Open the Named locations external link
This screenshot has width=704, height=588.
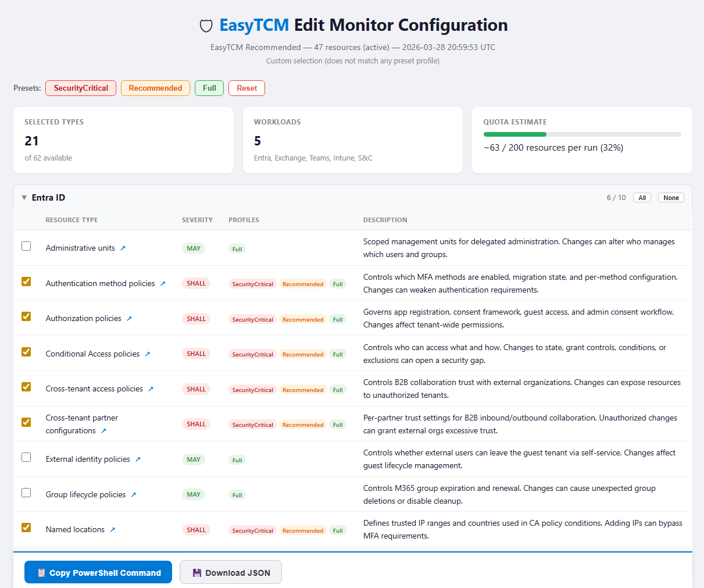click(x=113, y=529)
